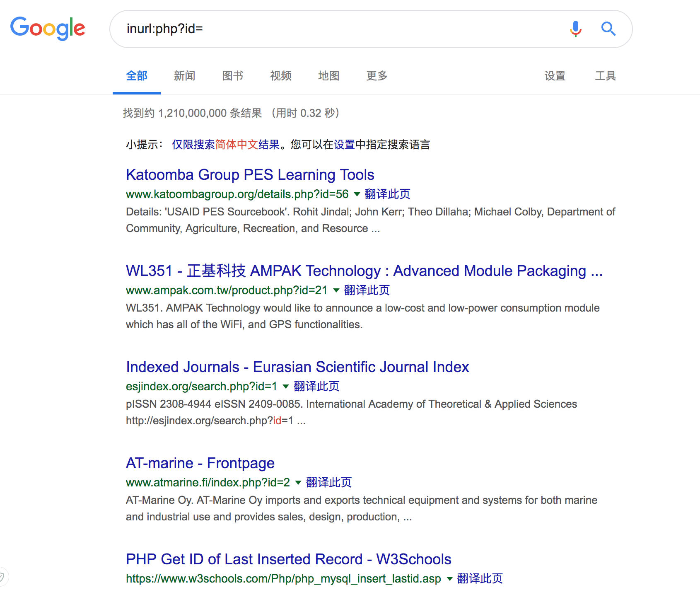Expand the arrow next to atmarine.fi URL
This screenshot has width=700, height=590.
click(x=298, y=483)
